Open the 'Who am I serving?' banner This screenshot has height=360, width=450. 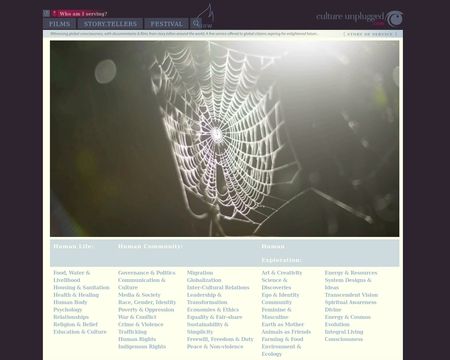point(80,14)
